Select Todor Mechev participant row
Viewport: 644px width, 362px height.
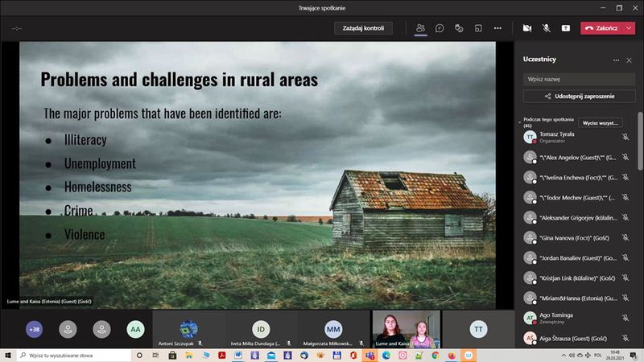(577, 197)
